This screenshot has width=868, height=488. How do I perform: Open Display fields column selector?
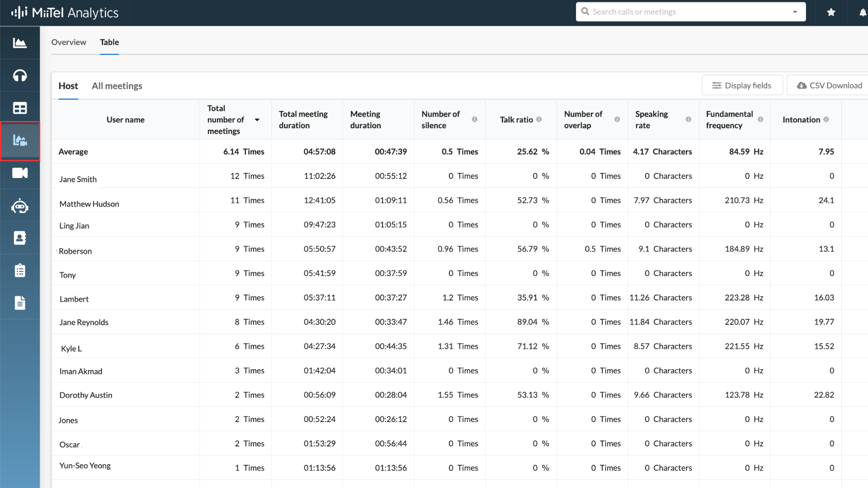742,85
